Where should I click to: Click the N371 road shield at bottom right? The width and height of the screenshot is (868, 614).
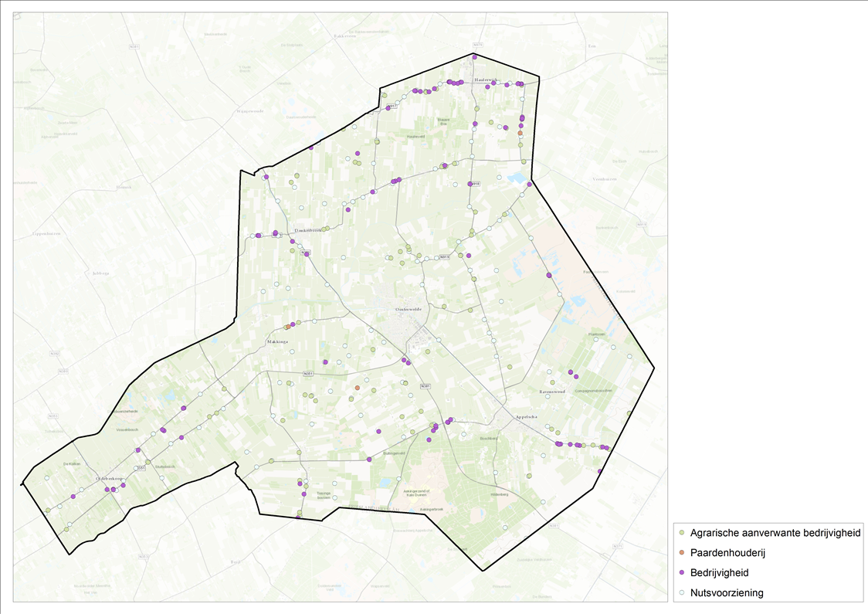618,546
